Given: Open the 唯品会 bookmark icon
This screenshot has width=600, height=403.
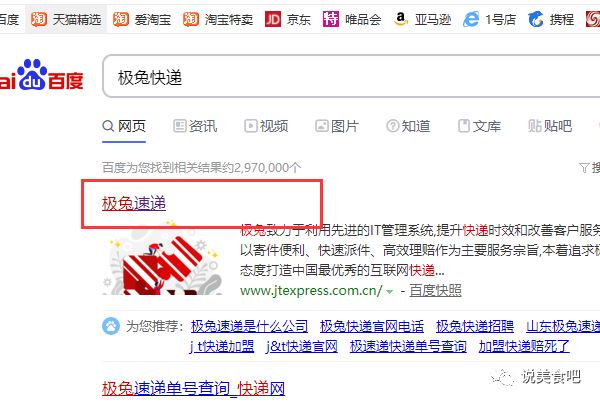Looking at the screenshot, I should [x=331, y=19].
